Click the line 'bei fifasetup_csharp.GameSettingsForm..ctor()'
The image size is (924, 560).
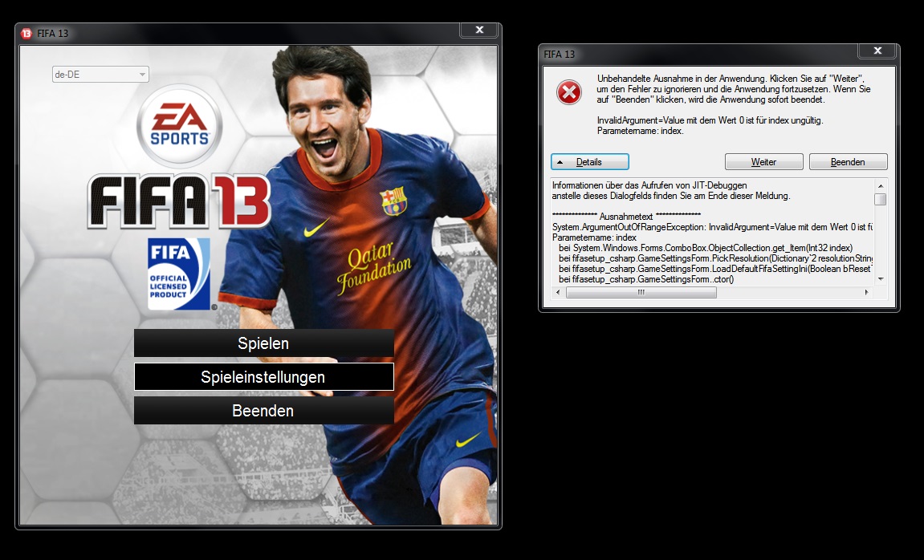click(646, 279)
